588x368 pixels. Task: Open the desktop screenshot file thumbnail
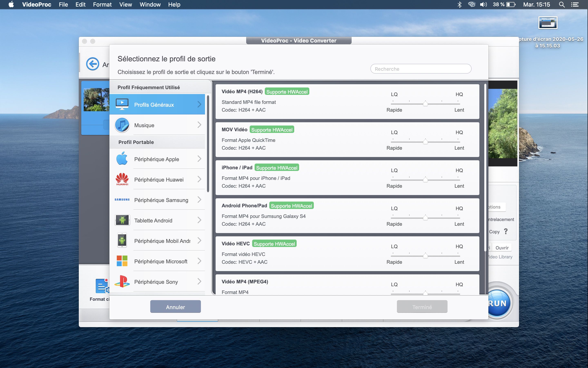click(x=548, y=23)
